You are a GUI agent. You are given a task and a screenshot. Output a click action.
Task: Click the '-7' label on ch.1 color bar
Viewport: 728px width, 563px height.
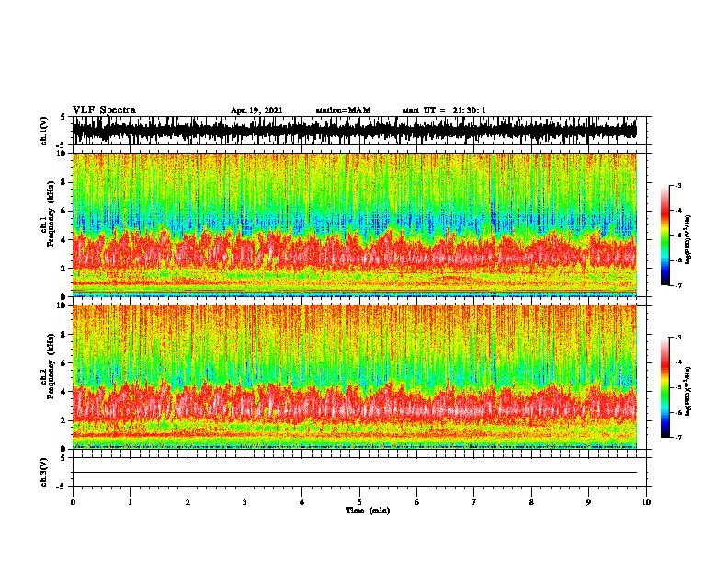(678, 285)
